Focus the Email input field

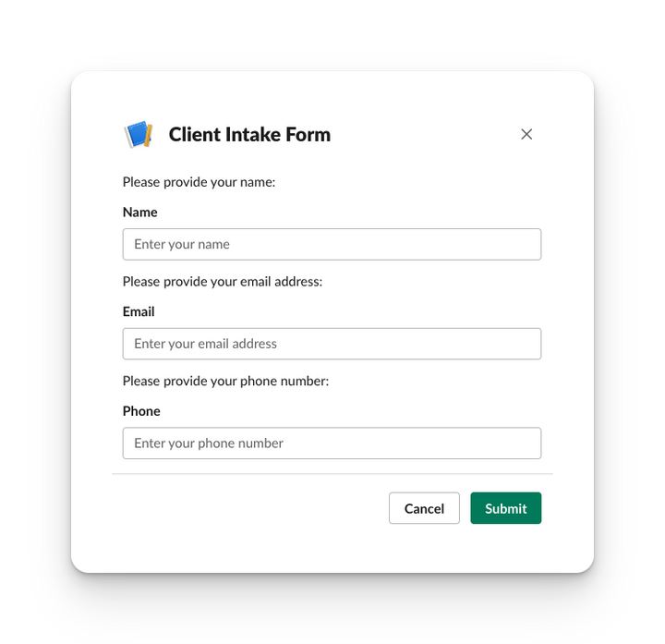tap(332, 344)
